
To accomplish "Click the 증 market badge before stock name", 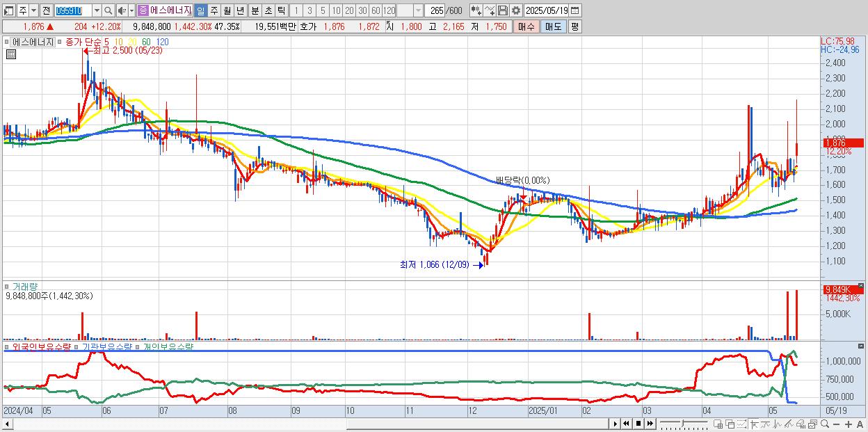I will (x=143, y=11).
